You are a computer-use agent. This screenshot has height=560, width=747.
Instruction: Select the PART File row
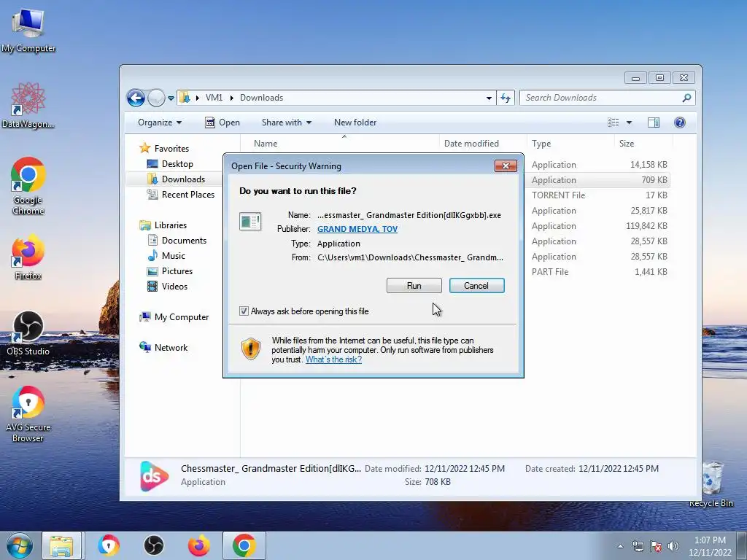600,272
